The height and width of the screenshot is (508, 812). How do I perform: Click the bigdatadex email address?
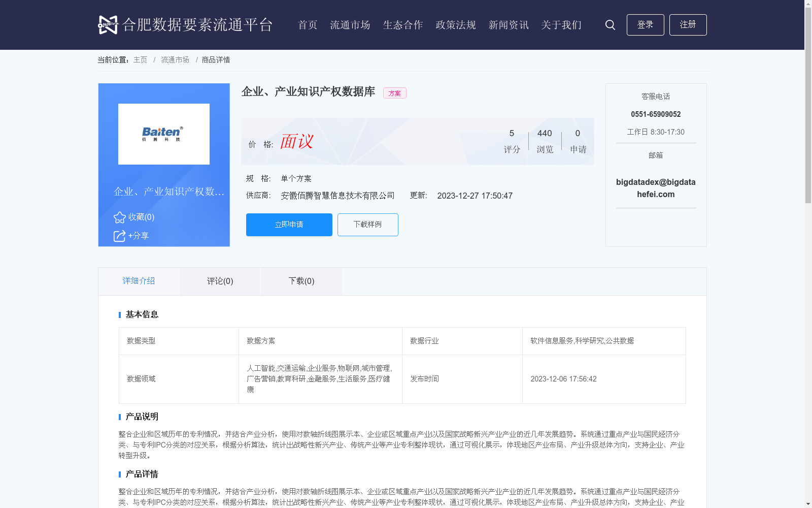656,188
